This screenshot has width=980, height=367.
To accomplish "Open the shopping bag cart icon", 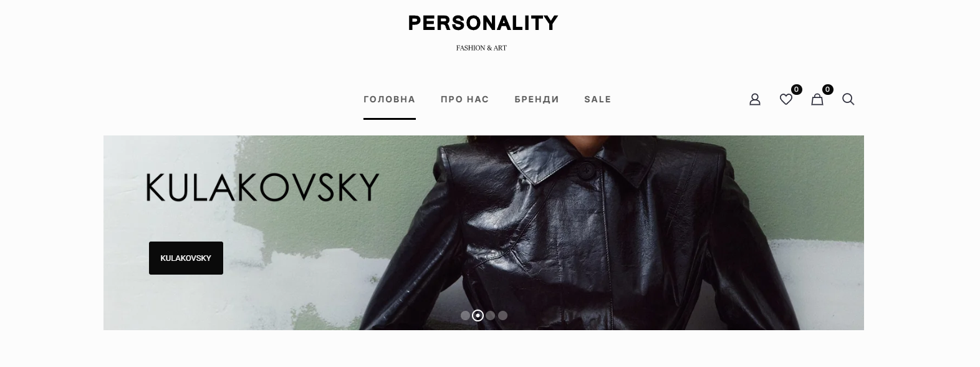I will [x=817, y=99].
